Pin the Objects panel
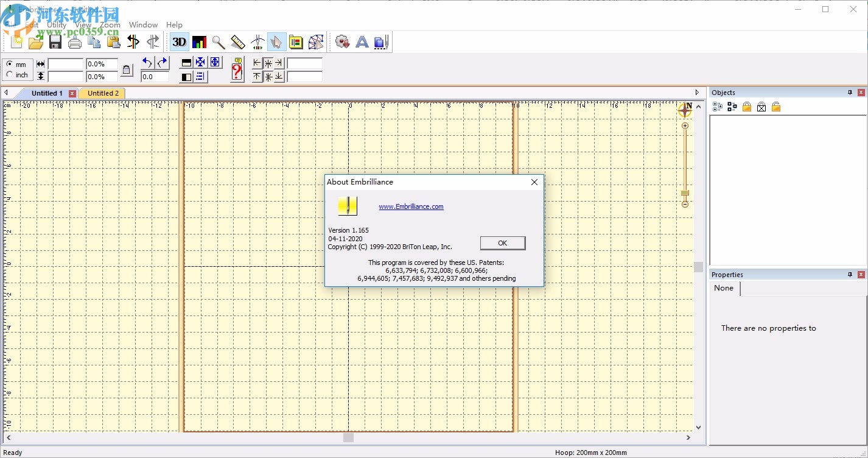Viewport: 868px width, 458px height. [x=850, y=93]
